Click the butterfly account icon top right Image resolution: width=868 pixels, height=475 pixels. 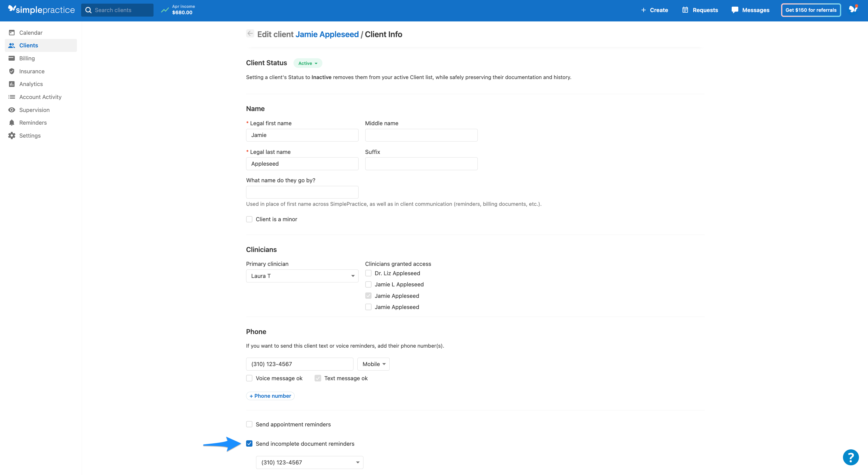click(x=853, y=9)
